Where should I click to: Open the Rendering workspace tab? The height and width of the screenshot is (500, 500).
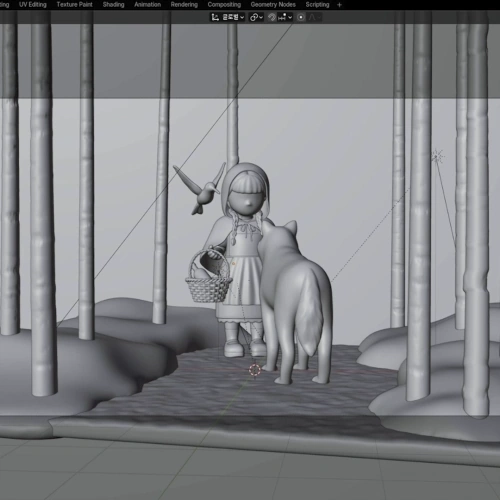184,5
